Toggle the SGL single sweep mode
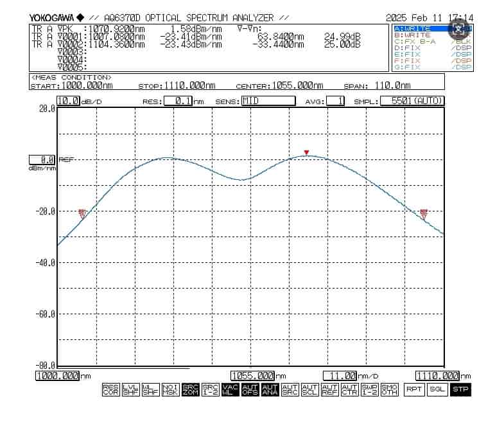504x426 pixels. [x=437, y=389]
